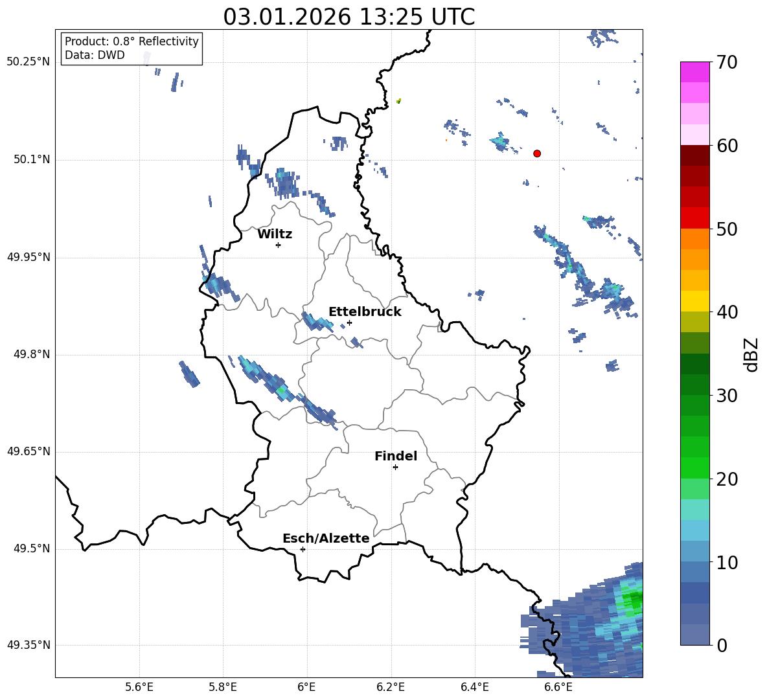Click the dBZ colorbar axis label

(x=750, y=354)
